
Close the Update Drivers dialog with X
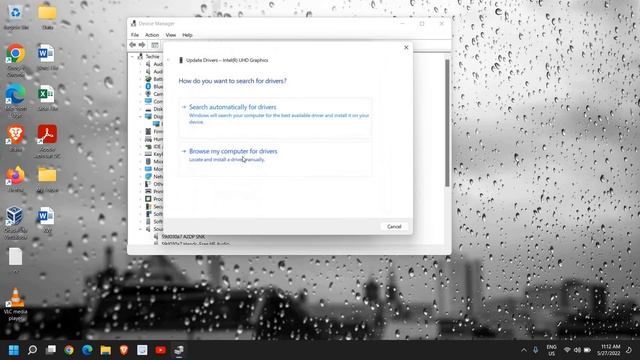(x=406, y=48)
